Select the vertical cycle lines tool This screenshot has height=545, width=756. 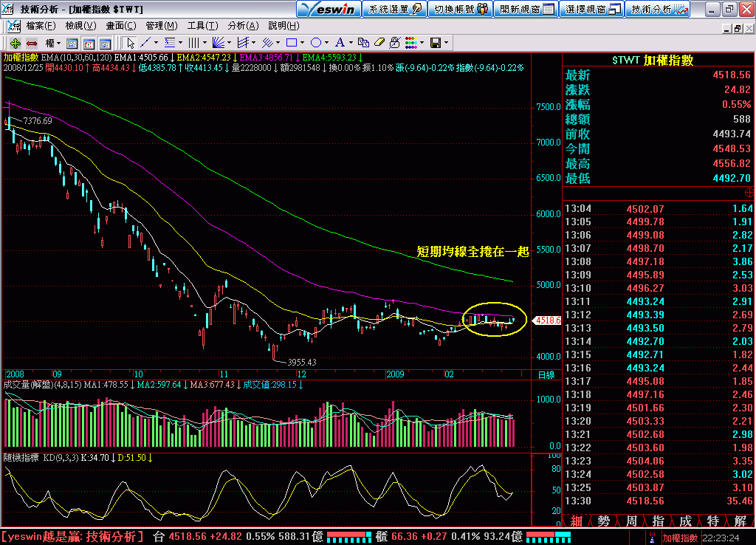coord(193,43)
